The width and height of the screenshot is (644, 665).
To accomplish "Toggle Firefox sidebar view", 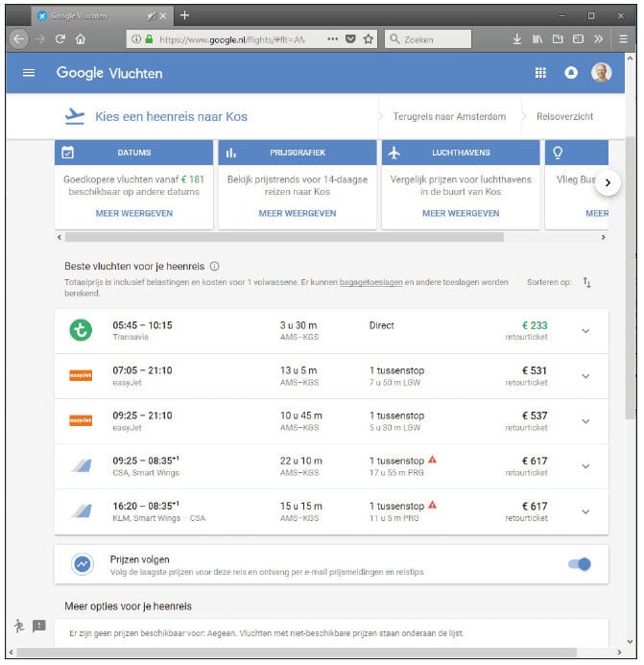I will point(578,39).
